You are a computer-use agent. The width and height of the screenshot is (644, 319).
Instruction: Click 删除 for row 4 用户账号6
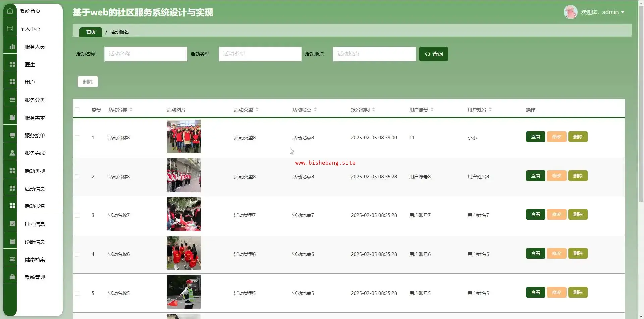[578, 253]
